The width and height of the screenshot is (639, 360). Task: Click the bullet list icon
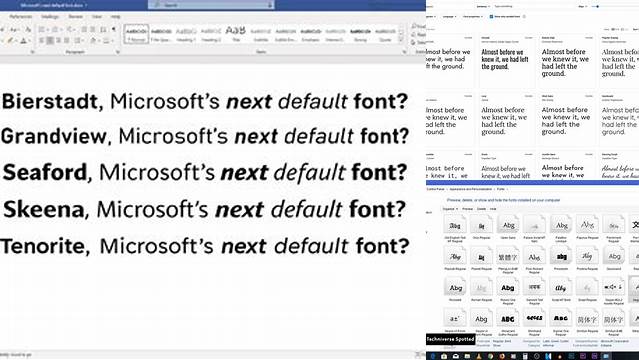point(41,29)
